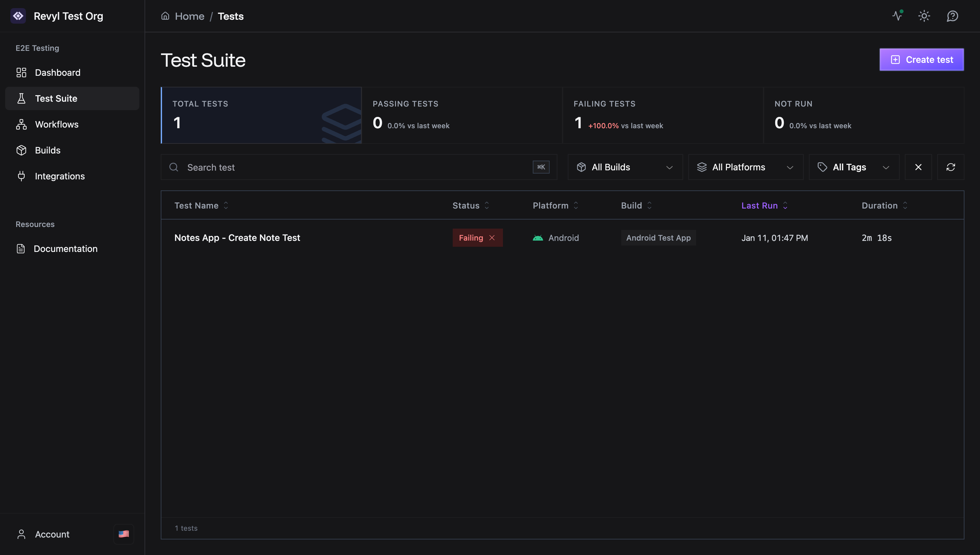Navigate to Home via the breadcrumb
Screen dimensions: 980x555
190,16
